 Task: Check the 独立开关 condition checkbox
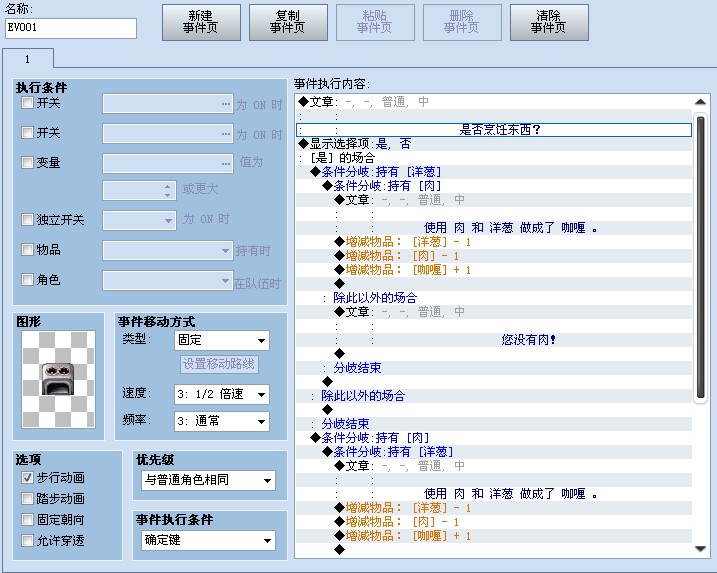[x=27, y=220]
